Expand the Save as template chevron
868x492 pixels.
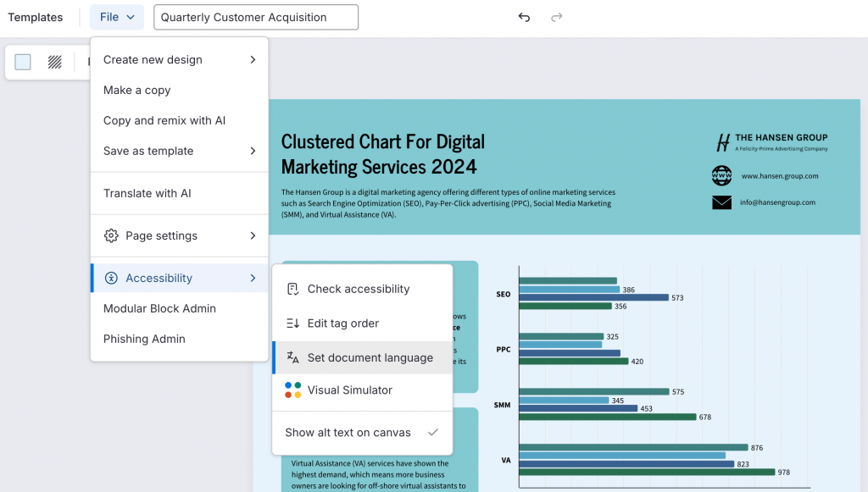[x=253, y=151]
